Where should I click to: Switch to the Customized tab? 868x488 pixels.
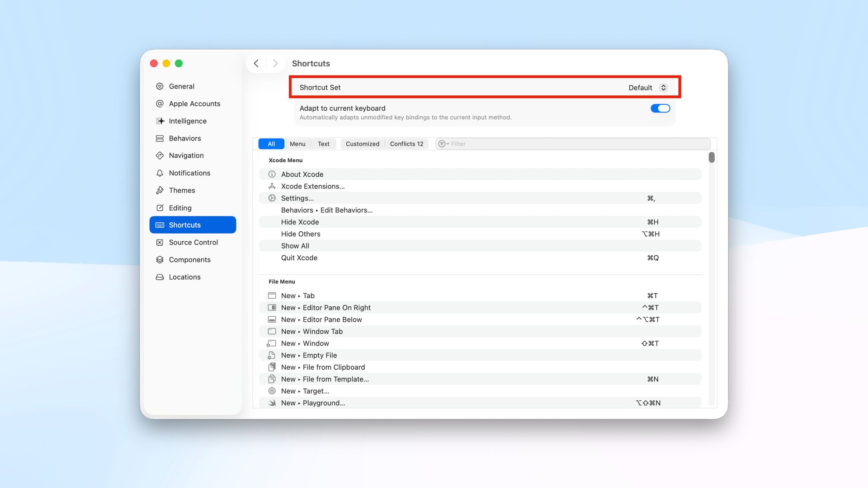point(362,144)
